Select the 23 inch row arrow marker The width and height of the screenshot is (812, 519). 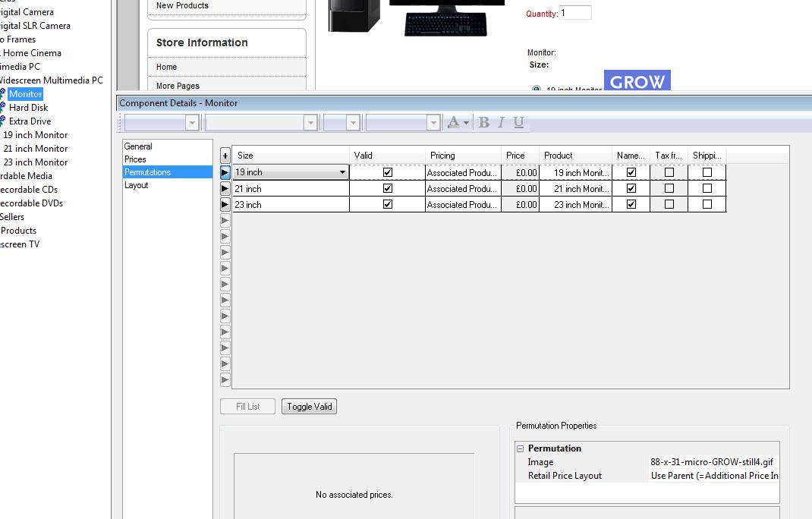tap(225, 205)
